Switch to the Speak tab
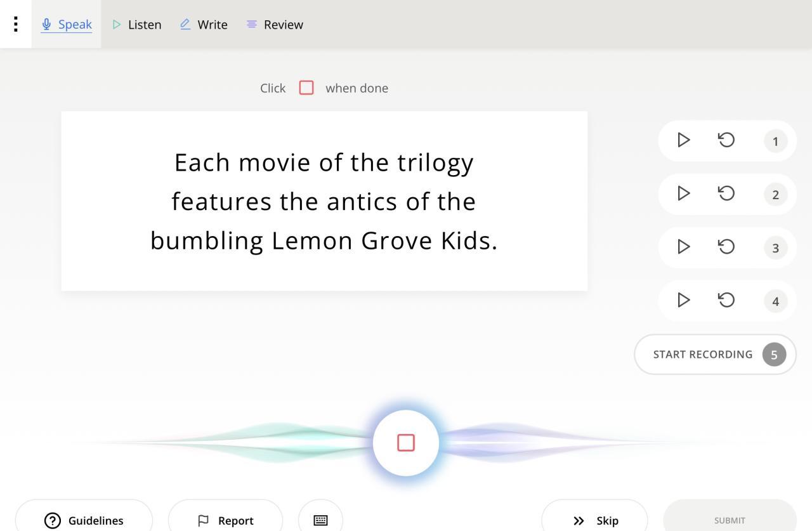The width and height of the screenshot is (812, 531). (67, 24)
